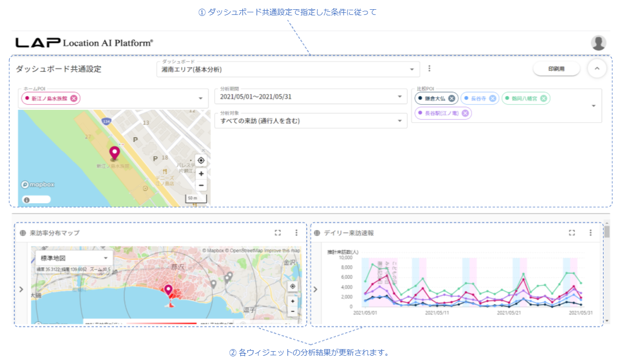Click the mapbox logo link

[38, 185]
